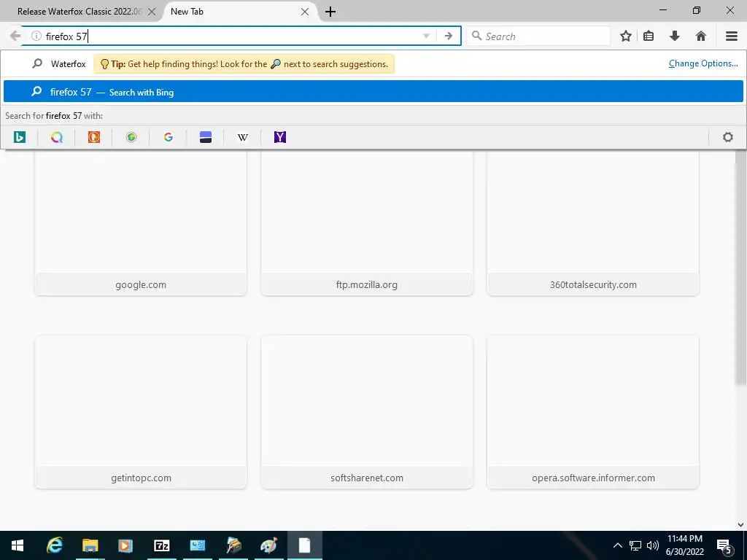
Task: Open search settings gear in dropdown
Action: [727, 137]
